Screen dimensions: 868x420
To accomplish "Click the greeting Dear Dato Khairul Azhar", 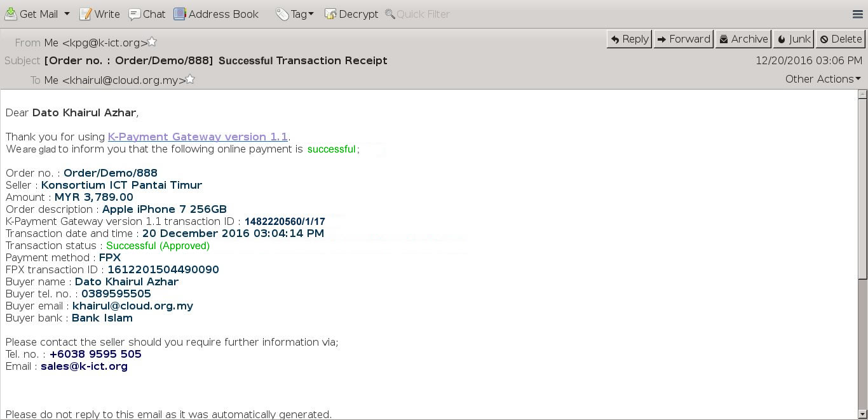I will [72, 112].
